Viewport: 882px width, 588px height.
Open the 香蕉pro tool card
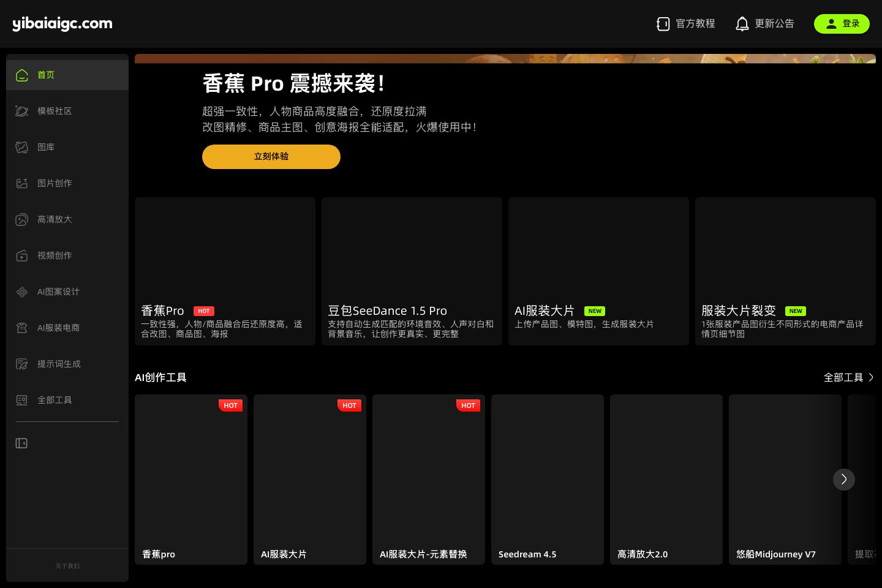tap(191, 480)
